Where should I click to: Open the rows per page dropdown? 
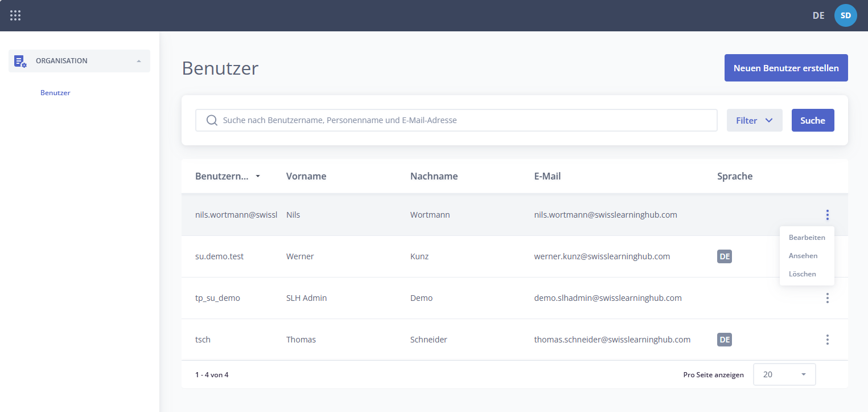[784, 374]
